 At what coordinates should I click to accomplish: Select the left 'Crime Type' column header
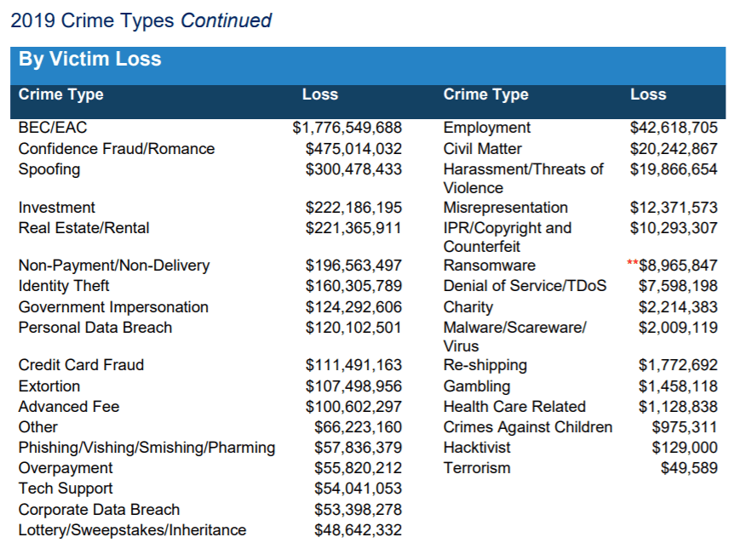[60, 94]
